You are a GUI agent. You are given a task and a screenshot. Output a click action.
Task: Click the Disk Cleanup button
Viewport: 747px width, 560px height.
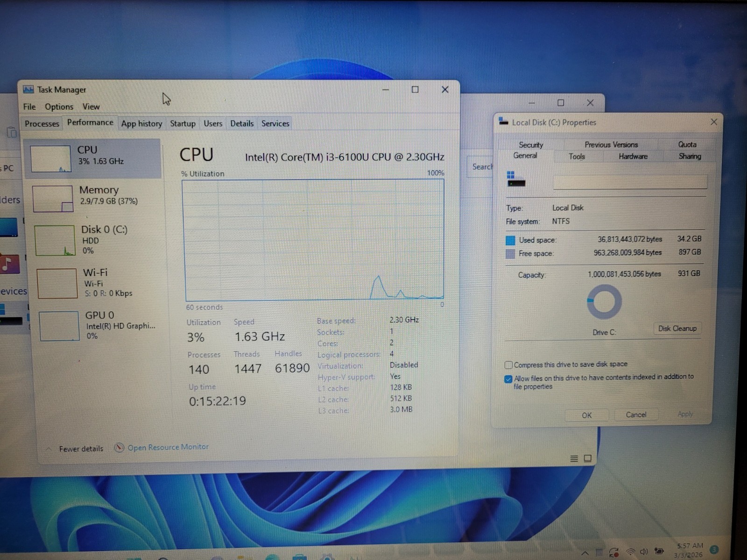(677, 329)
